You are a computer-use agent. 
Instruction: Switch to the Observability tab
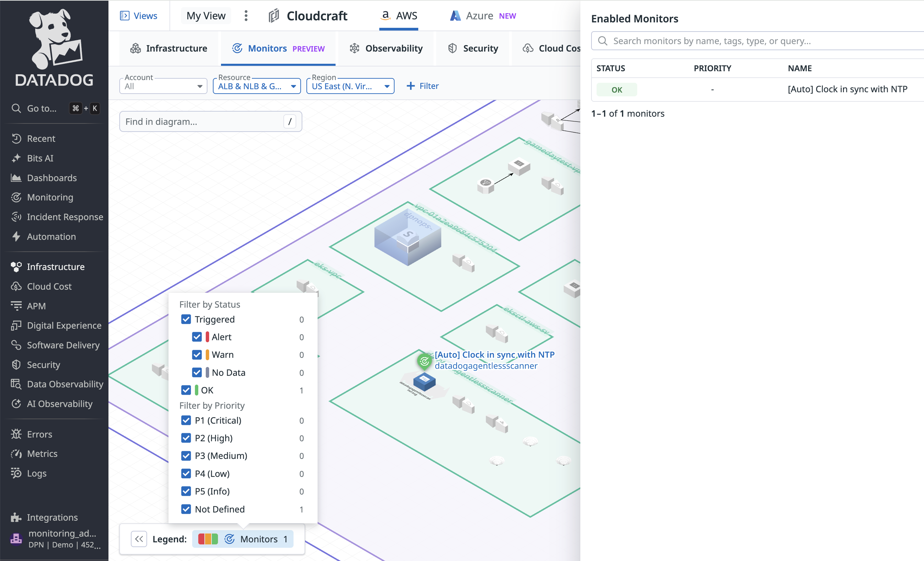tap(386, 49)
